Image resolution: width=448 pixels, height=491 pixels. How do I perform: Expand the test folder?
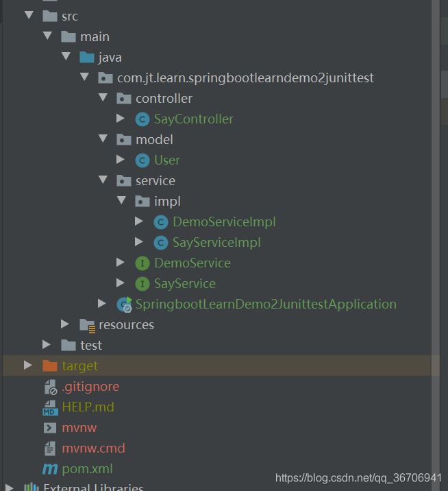tap(47, 345)
